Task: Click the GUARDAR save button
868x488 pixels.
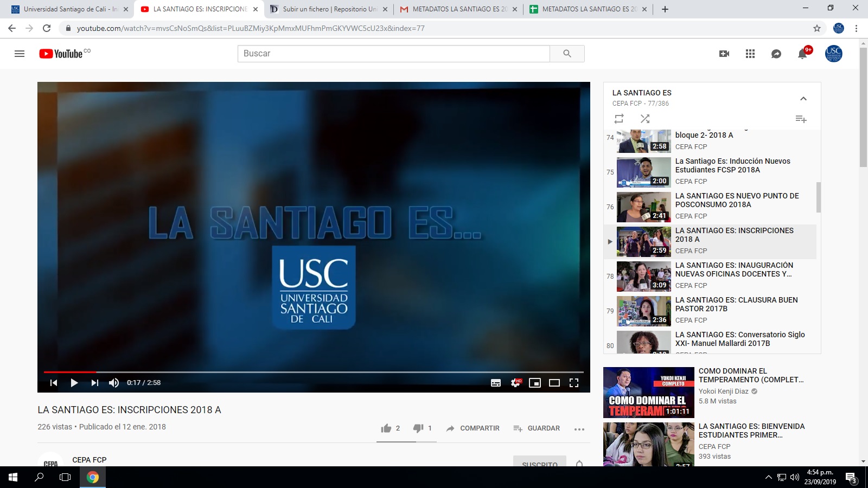Action: coord(537,428)
